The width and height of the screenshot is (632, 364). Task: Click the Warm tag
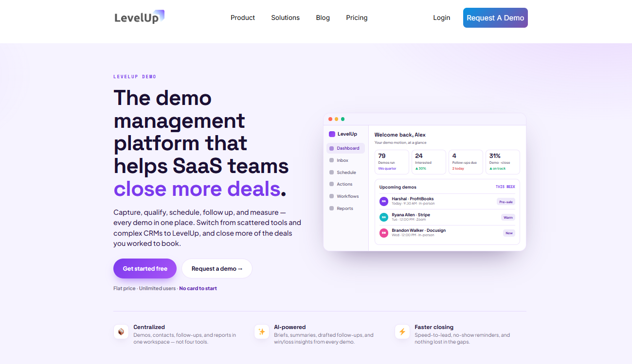508,217
